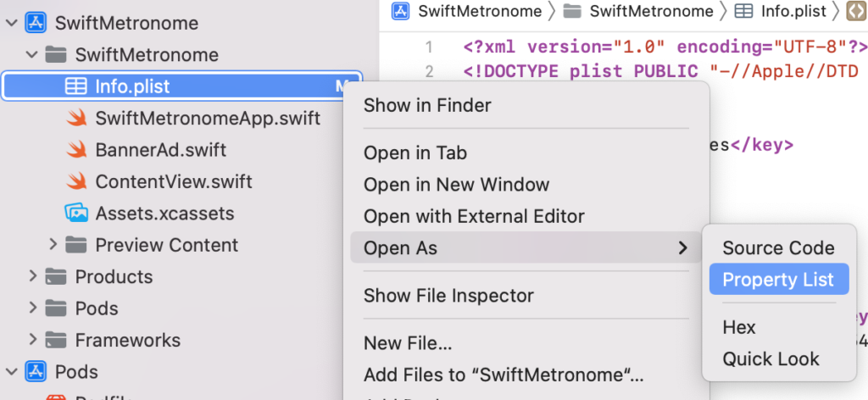Click the xml version line of code
Screen dimensions: 868x400
point(665,47)
